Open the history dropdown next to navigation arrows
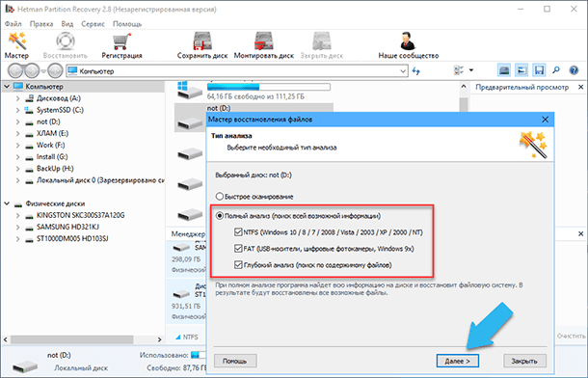The width and height of the screenshot is (588, 378). (43, 71)
